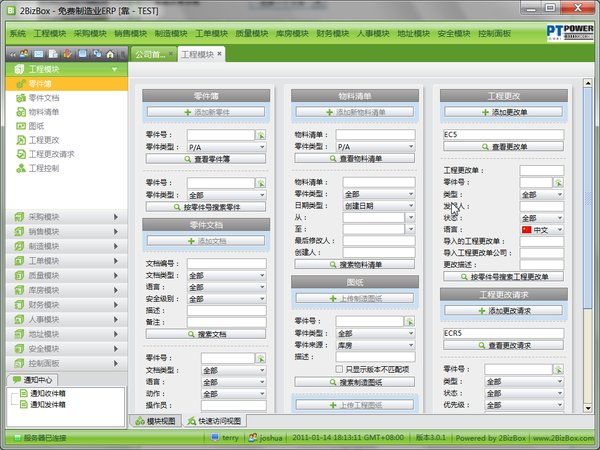The height and width of the screenshot is (450, 600).
Task: Click the part lookup icon in the 工程更改 panel
Action: click(558, 183)
